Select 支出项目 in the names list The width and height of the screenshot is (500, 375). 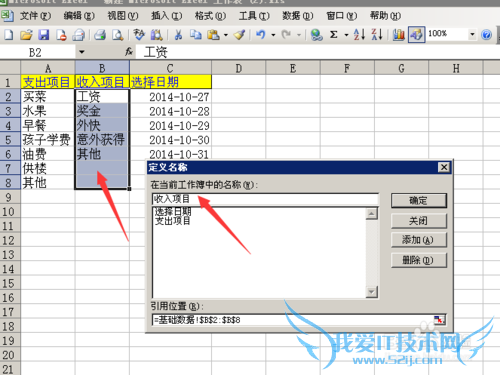point(173,220)
